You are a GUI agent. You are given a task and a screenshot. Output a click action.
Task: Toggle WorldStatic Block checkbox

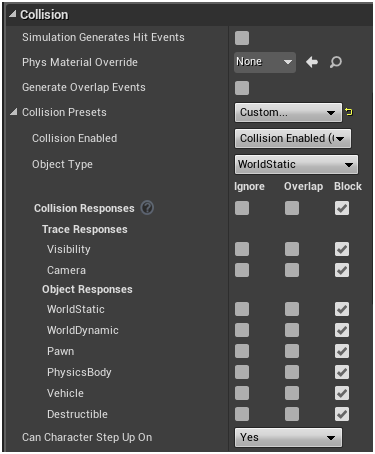pyautogui.click(x=342, y=309)
